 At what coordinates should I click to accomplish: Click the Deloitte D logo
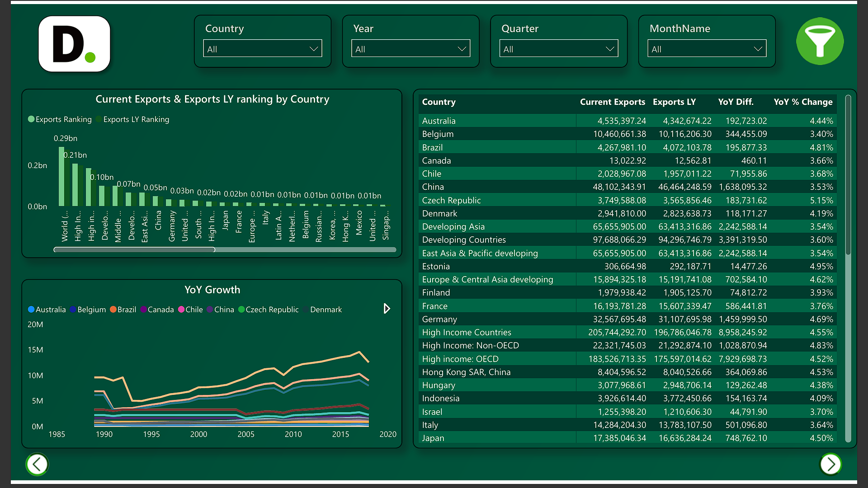click(x=75, y=44)
